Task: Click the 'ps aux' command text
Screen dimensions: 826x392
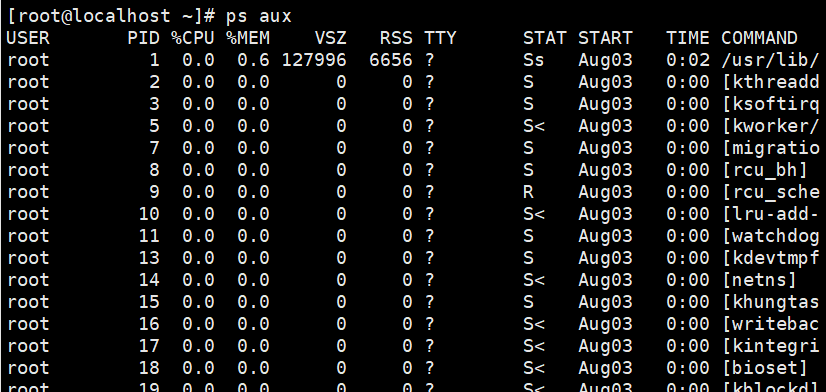Action: tap(259, 16)
